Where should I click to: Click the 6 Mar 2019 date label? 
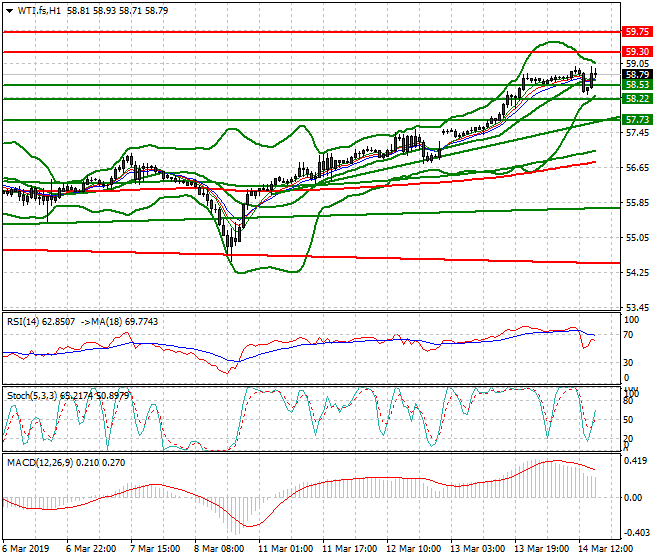click(x=26, y=549)
